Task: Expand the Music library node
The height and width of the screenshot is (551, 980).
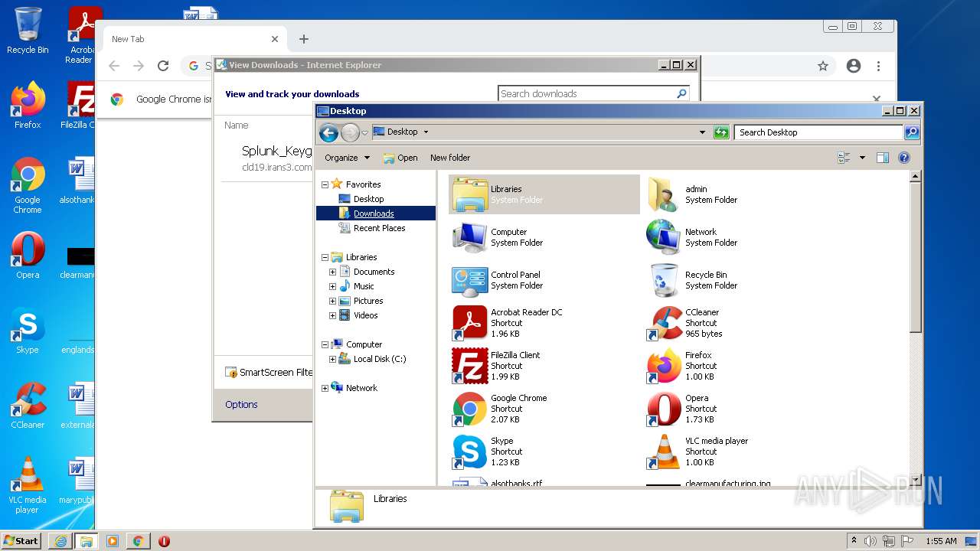Action: [x=332, y=286]
